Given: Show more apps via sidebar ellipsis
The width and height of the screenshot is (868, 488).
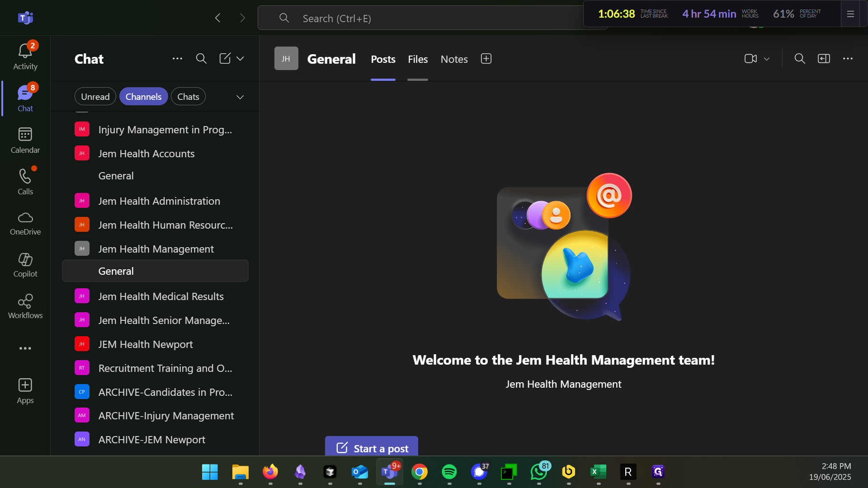Looking at the screenshot, I should tap(25, 348).
